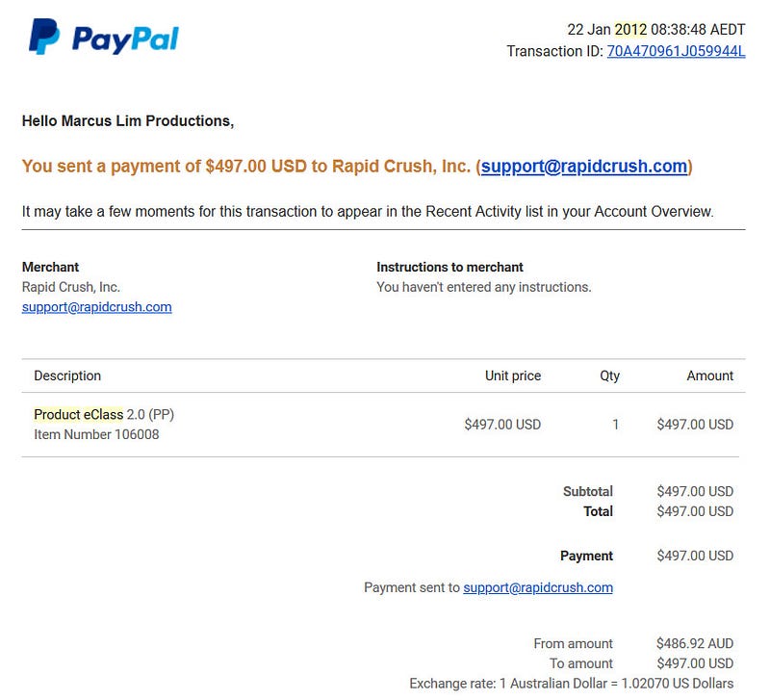This screenshot has width=770, height=700.
Task: Click support email after 'Payment sent to'
Action: point(538,587)
